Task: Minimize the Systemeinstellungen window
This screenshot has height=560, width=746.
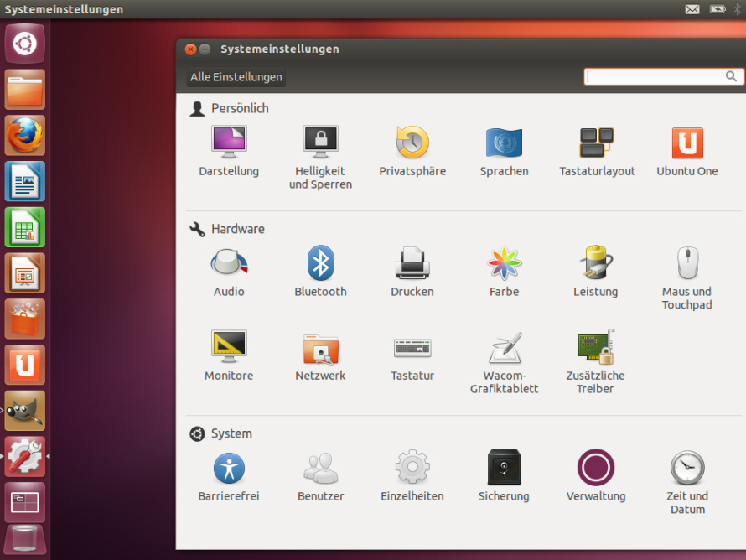Action: pyautogui.click(x=205, y=49)
